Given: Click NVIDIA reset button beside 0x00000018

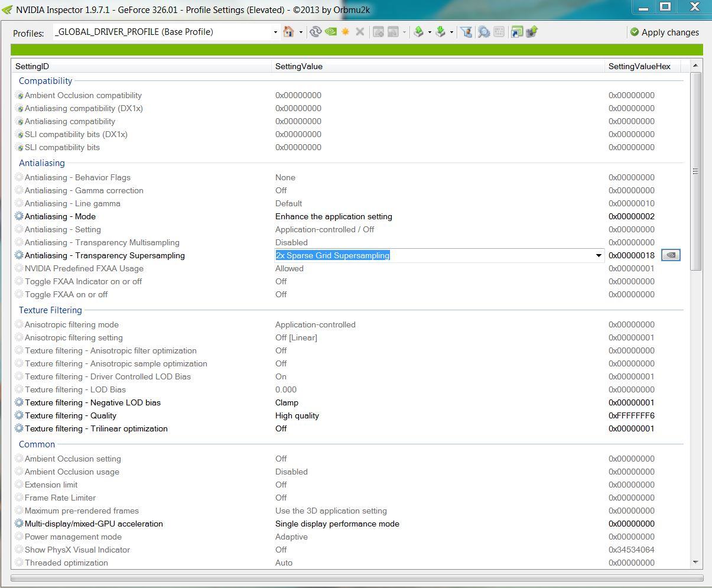Looking at the screenshot, I should pos(671,255).
